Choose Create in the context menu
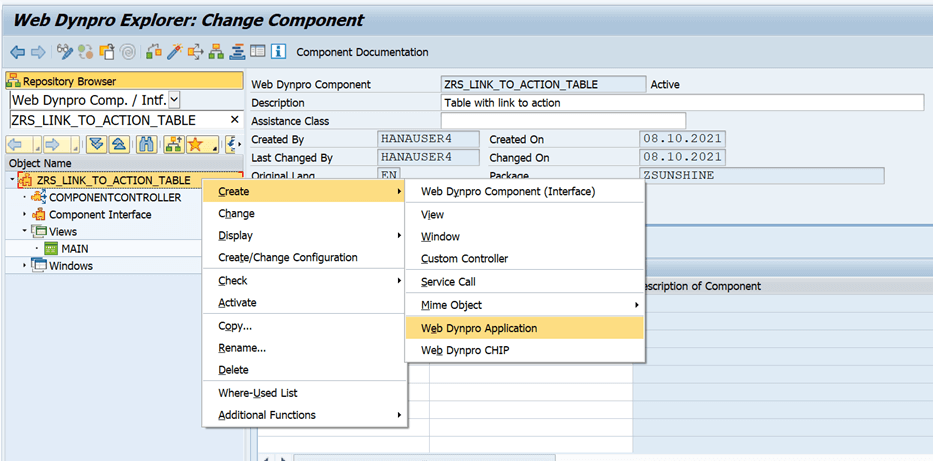The width and height of the screenshot is (940, 461). pos(304,191)
